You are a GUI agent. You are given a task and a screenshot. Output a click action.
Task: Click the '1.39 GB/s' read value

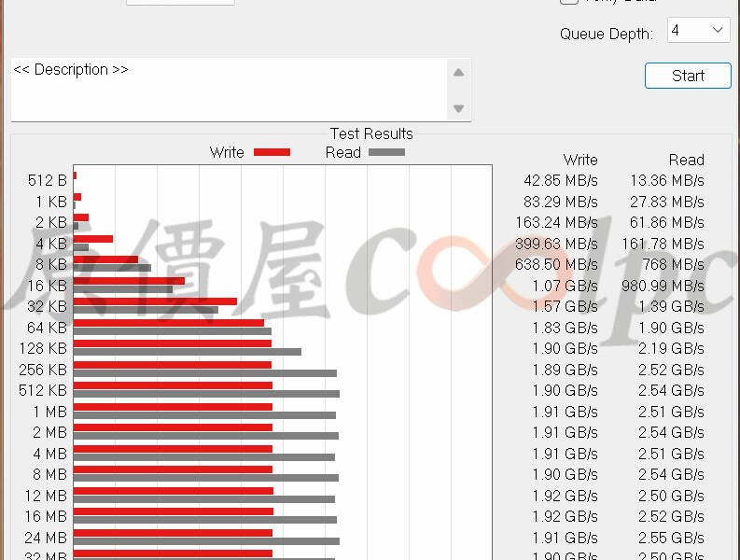(x=671, y=306)
